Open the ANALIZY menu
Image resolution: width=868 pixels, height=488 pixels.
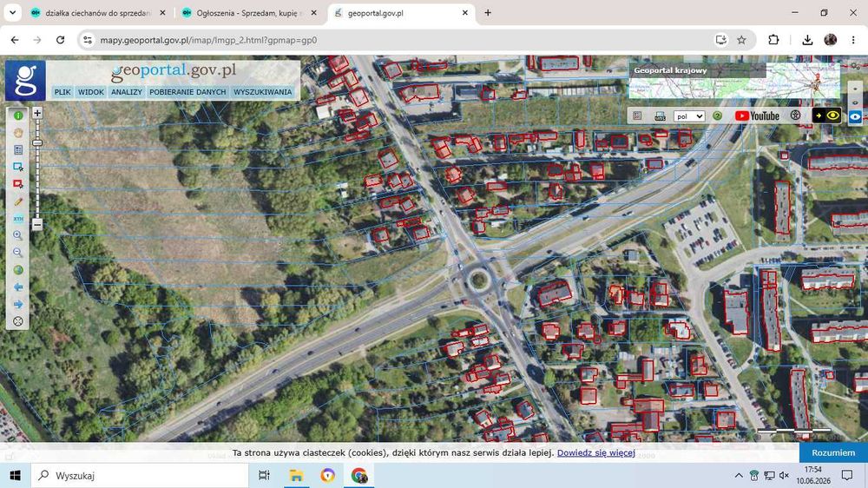[127, 92]
